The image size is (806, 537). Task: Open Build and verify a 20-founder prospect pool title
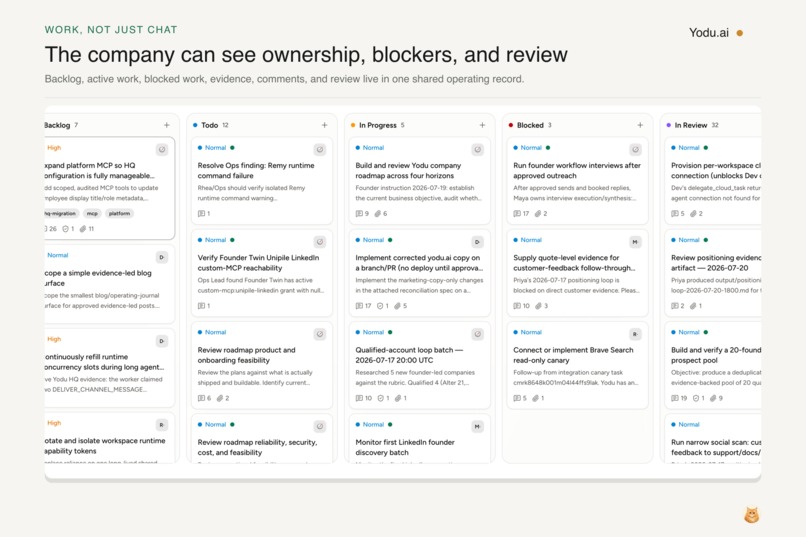pyautogui.click(x=716, y=355)
